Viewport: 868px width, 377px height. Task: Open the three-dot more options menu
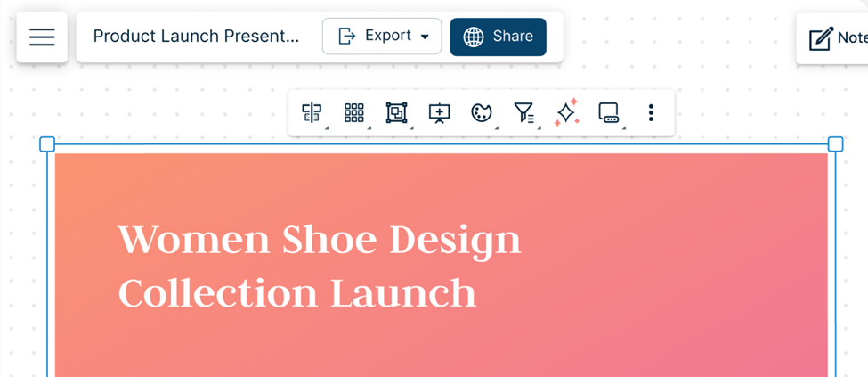(651, 113)
